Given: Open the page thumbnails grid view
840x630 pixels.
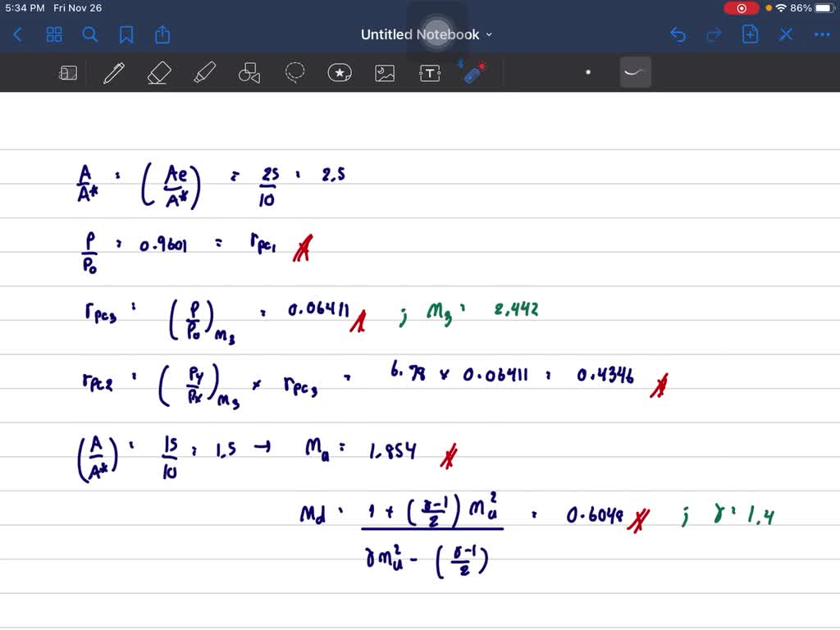Looking at the screenshot, I should click(x=54, y=34).
